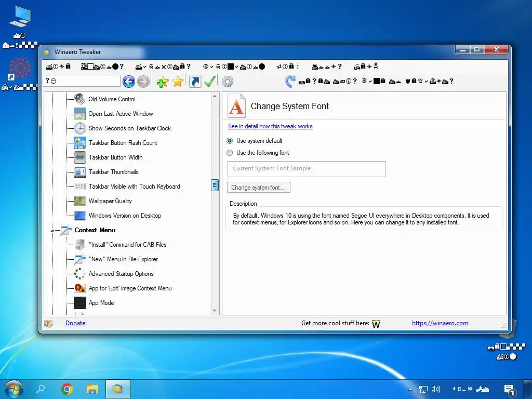Open the first menu in the menu bar
Screen dimensions: 532x399
tap(58, 66)
